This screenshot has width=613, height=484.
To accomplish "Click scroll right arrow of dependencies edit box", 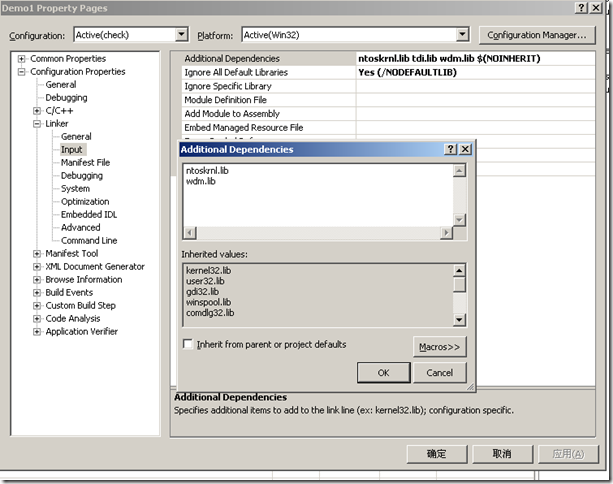I will (446, 233).
